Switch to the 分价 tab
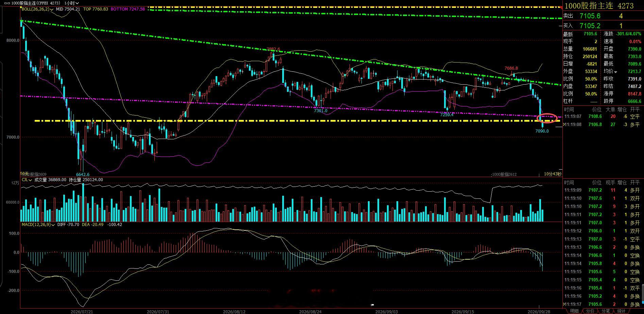This screenshot has width=644, height=314. click(591, 311)
